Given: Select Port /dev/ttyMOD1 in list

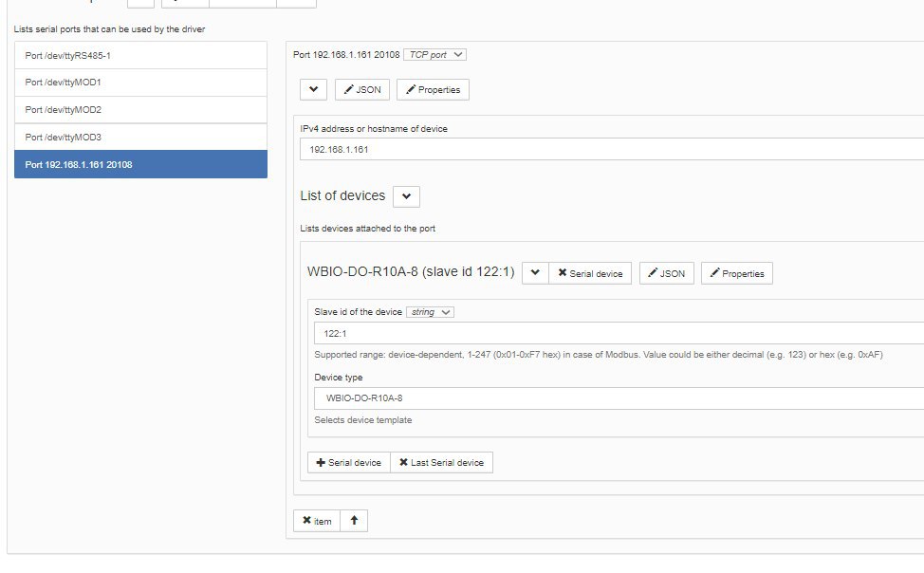Looking at the screenshot, I should 140,83.
